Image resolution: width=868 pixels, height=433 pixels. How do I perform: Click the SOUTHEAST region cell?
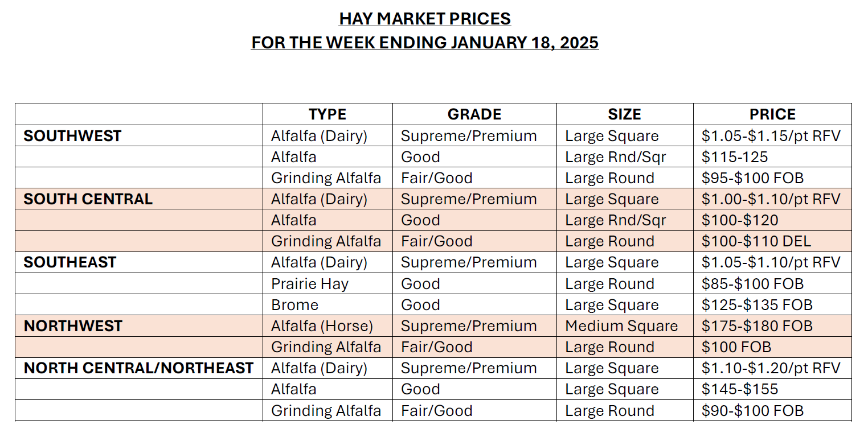[69, 262]
